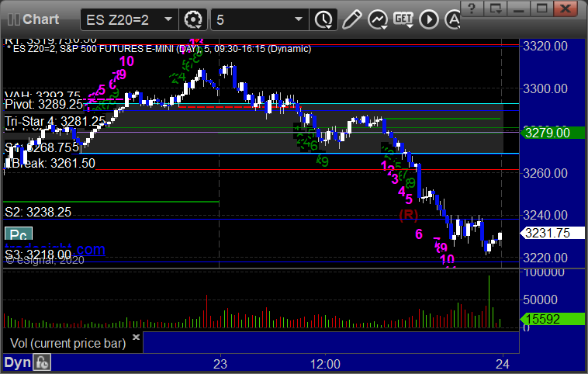
Task: Click the 3240.00 price axis label
Action: [545, 216]
